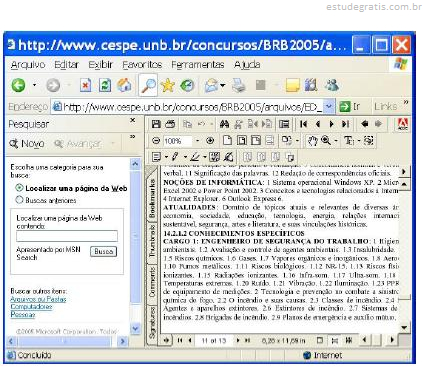Click the Novo button in search pane

click(27, 144)
